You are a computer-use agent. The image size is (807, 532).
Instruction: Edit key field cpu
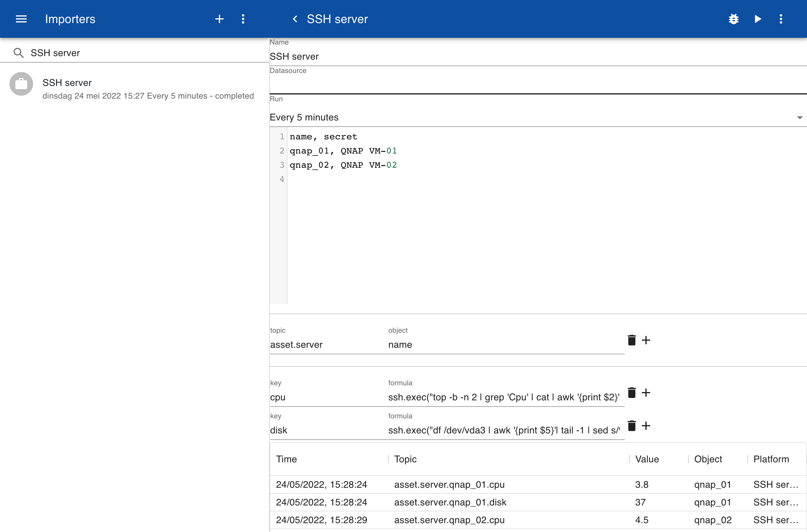[x=327, y=397]
